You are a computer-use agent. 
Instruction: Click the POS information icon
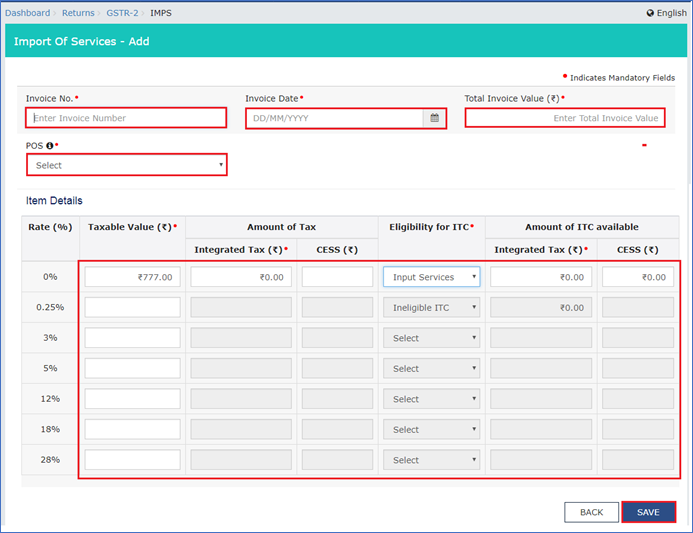[50, 146]
